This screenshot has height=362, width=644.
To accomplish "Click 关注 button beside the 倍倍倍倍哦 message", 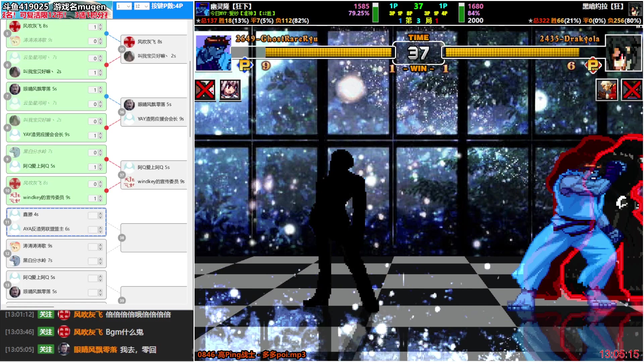I will click(46, 314).
